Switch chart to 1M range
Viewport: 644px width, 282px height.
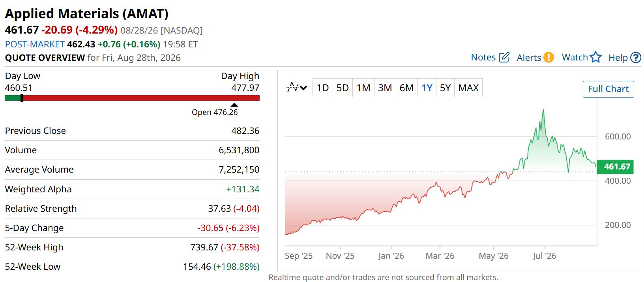coord(363,88)
